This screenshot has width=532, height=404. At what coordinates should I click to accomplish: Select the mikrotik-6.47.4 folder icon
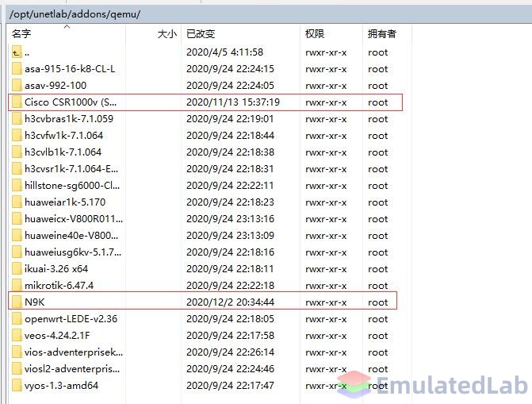[x=17, y=286]
